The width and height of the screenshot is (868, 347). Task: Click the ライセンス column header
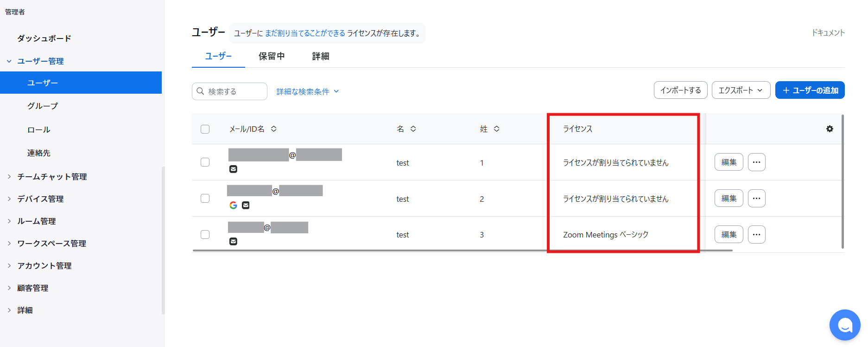click(x=577, y=129)
